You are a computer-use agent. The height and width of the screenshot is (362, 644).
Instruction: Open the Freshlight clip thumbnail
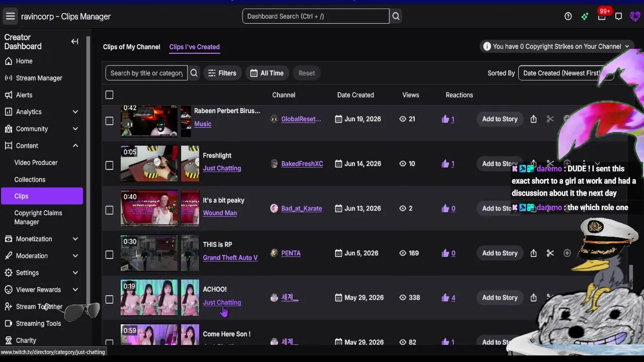pyautogui.click(x=149, y=164)
